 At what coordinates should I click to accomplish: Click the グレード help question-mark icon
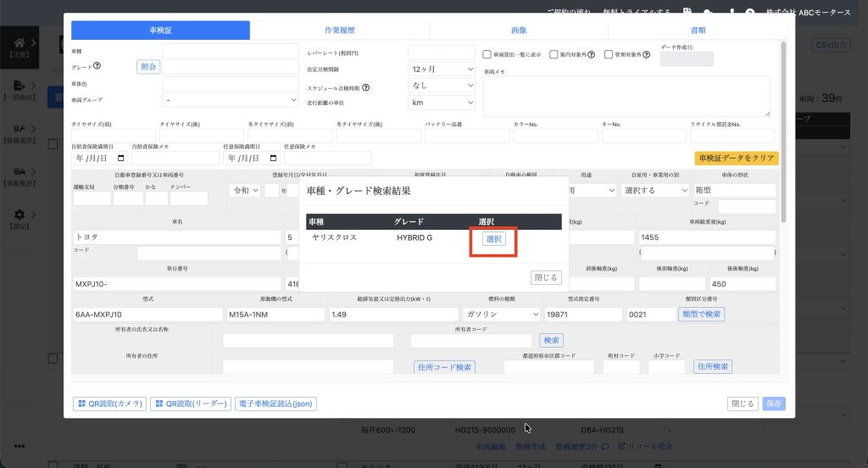[97, 67]
